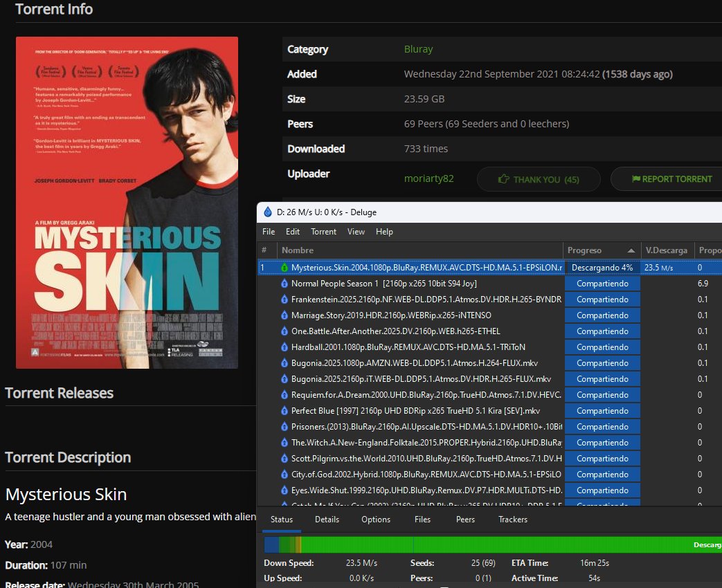Open the File menu in Deluge
This screenshot has width=722, height=588.
tap(269, 232)
